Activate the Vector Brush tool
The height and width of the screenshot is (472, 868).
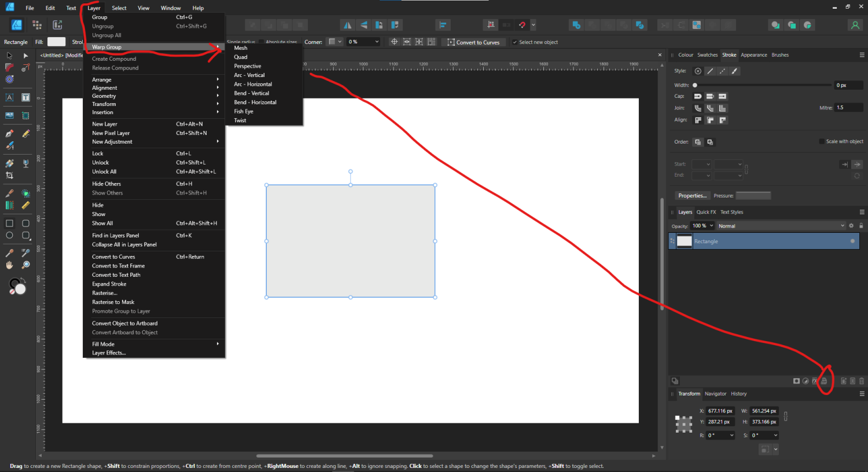(x=9, y=146)
